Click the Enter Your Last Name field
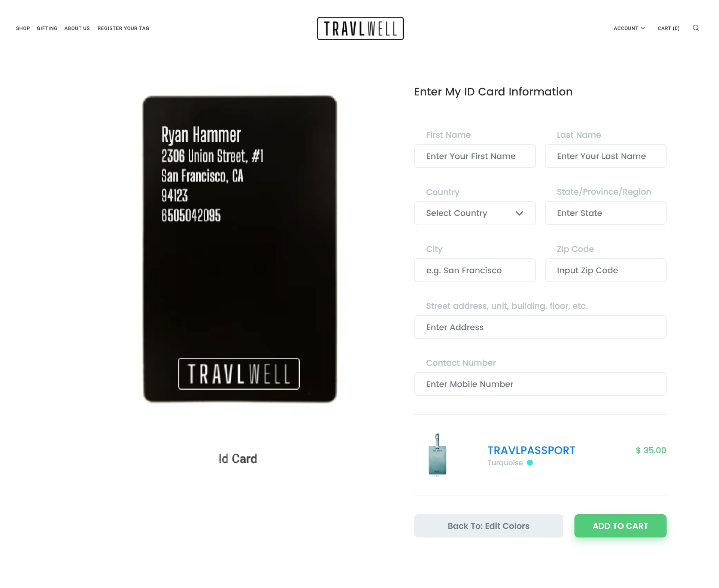This screenshot has width=719, height=588. pyautogui.click(x=605, y=156)
